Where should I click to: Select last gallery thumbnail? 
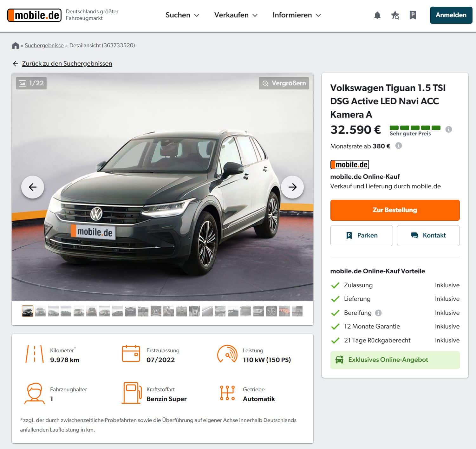tap(297, 311)
